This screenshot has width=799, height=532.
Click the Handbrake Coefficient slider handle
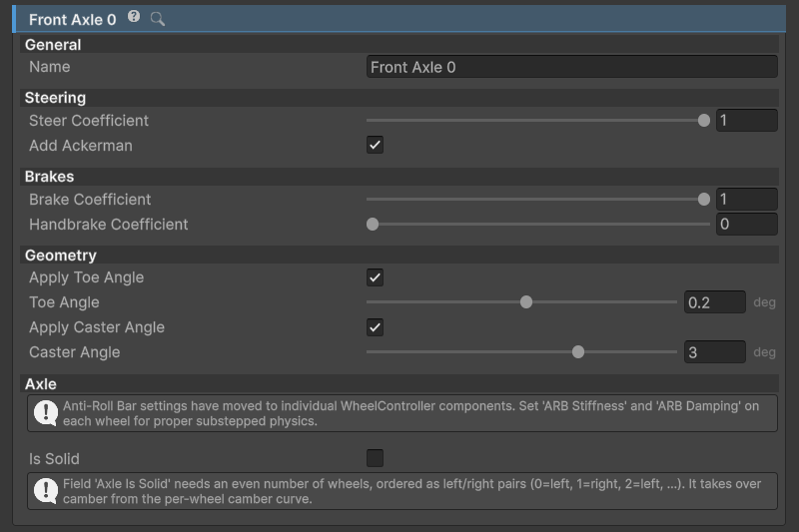[x=373, y=224]
